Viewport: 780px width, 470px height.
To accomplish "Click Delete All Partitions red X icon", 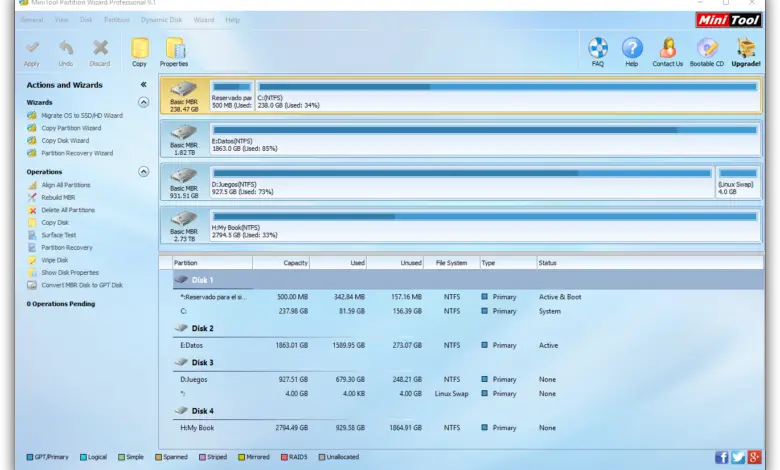I will [32, 210].
